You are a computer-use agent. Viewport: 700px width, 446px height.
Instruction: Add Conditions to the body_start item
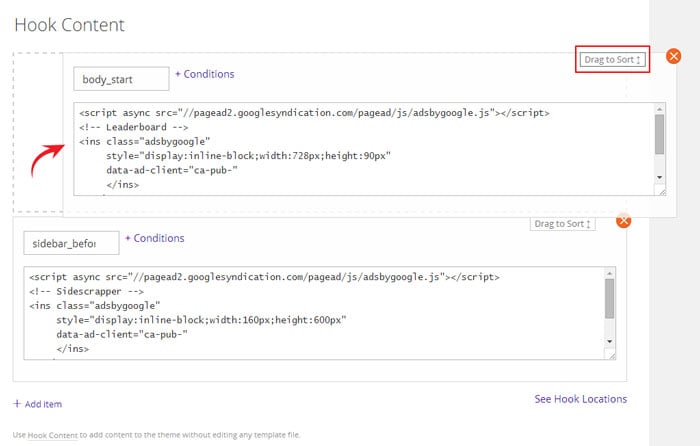coord(204,74)
